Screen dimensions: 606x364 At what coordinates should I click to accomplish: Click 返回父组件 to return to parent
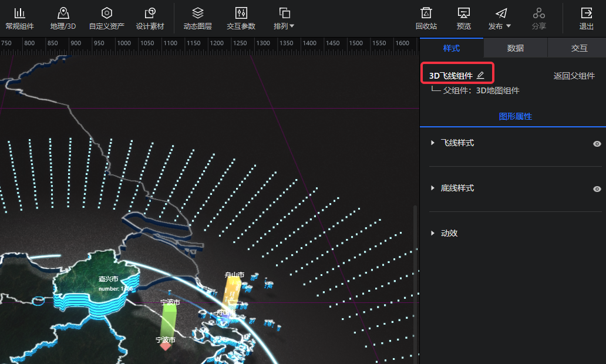point(574,76)
